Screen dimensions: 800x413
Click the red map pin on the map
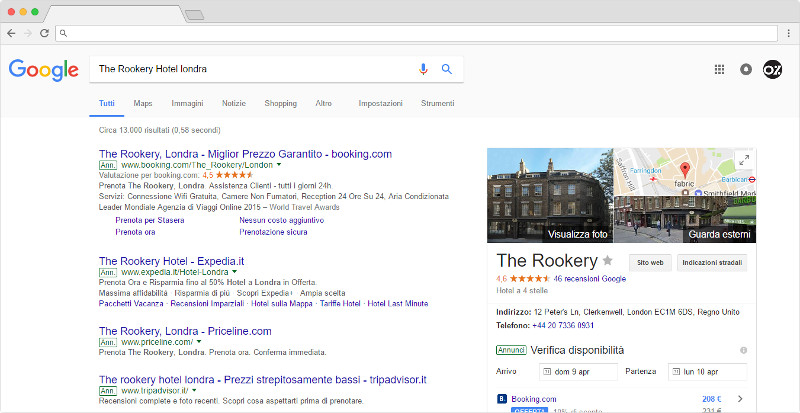[x=685, y=170]
